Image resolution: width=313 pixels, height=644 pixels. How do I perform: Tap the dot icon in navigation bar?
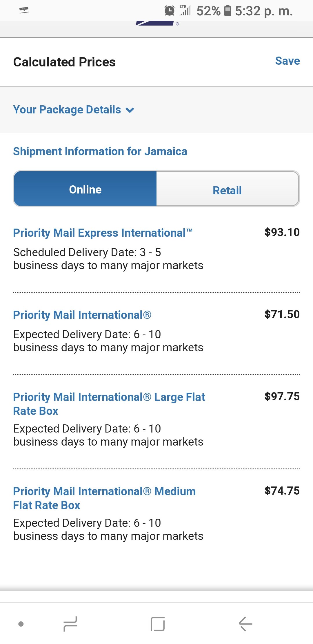click(x=21, y=624)
